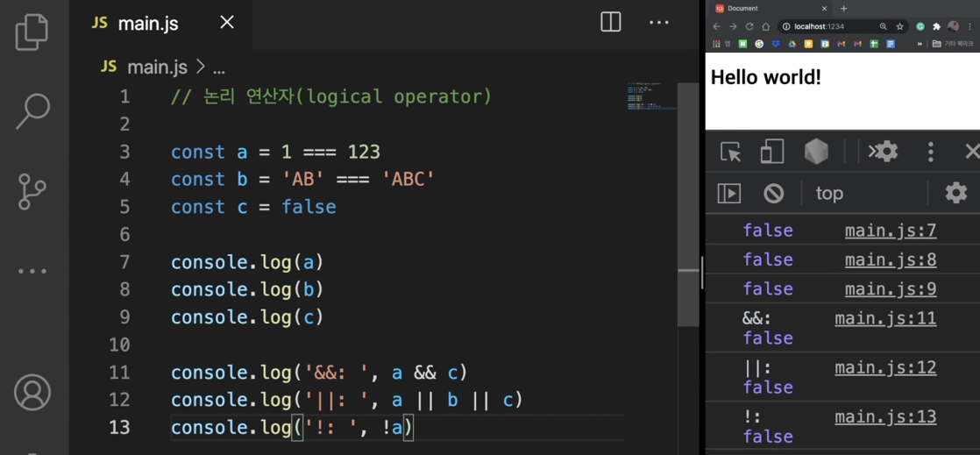Expand additional activity bar views ellipsis
Image resolution: width=980 pixels, height=455 pixels.
pyautogui.click(x=32, y=271)
